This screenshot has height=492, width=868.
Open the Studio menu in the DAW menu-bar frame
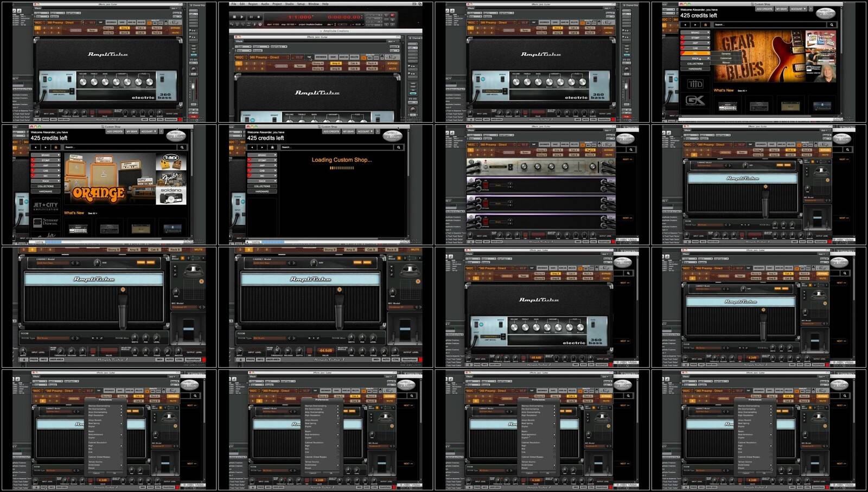click(x=290, y=4)
